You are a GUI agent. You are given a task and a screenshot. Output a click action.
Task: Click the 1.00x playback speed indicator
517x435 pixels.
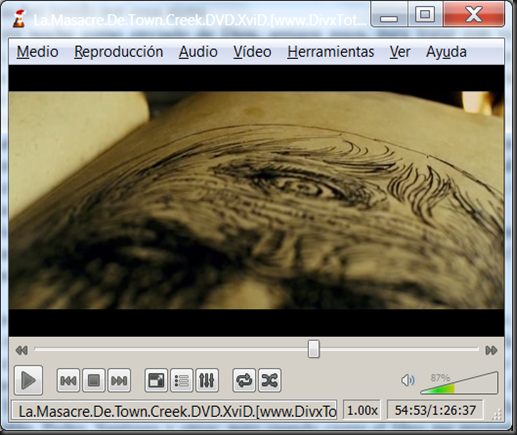coord(362,410)
